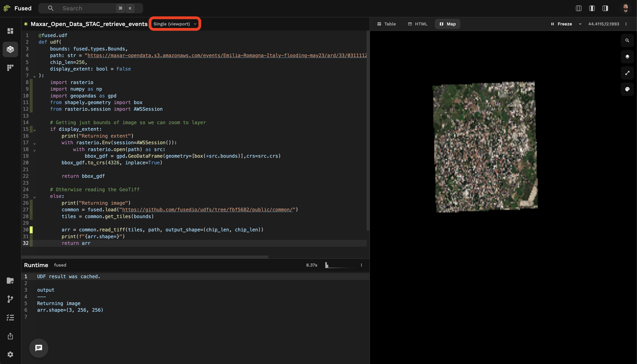Open the chat bubble button
This screenshot has width=637, height=364.
point(39,348)
